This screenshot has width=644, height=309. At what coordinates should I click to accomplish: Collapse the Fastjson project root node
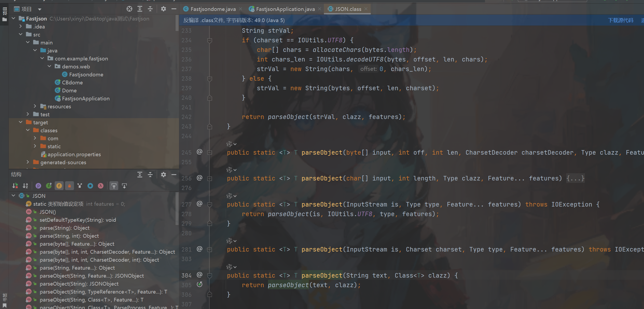14,18
